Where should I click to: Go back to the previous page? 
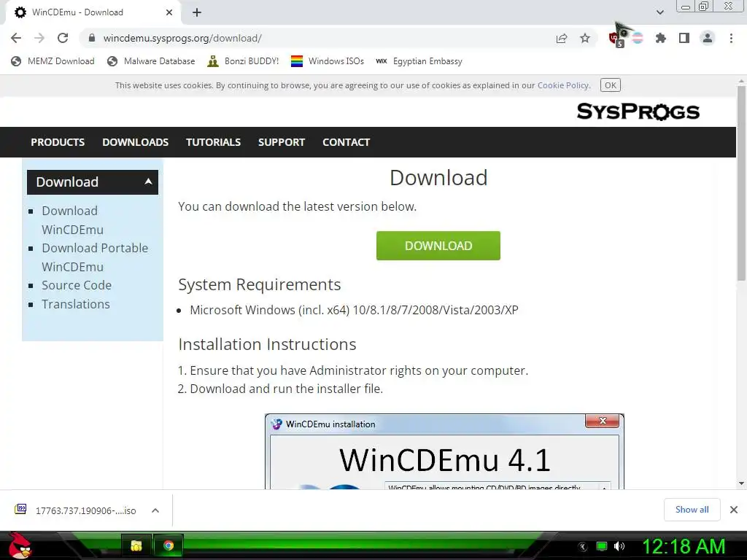click(16, 38)
